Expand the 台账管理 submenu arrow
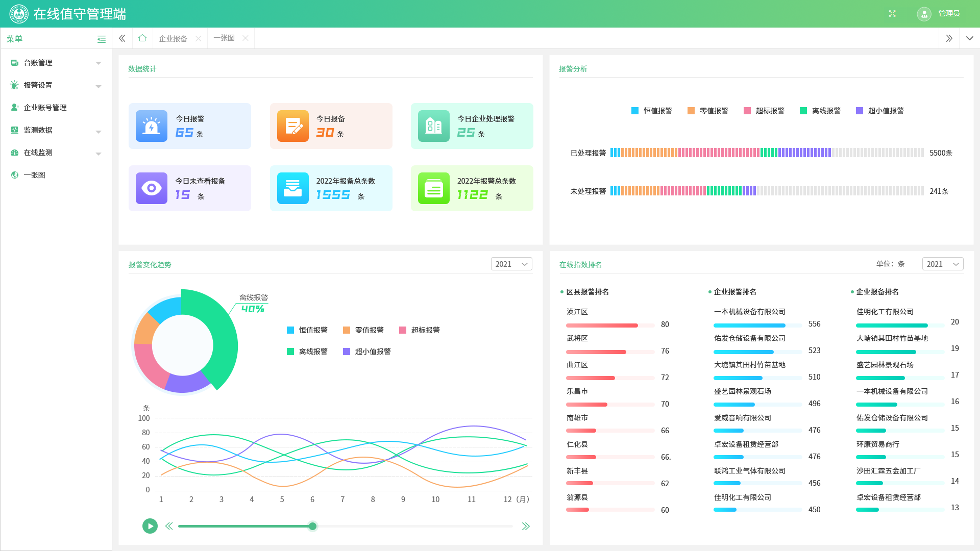 [99, 63]
